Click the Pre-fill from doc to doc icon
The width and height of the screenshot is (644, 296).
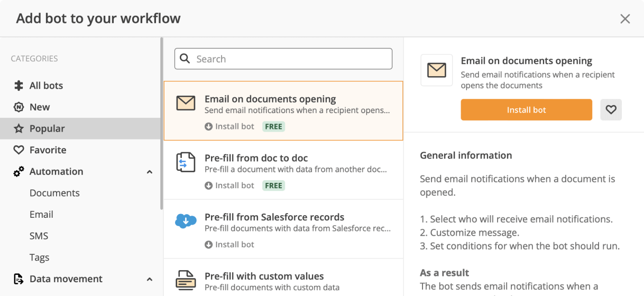(x=186, y=162)
